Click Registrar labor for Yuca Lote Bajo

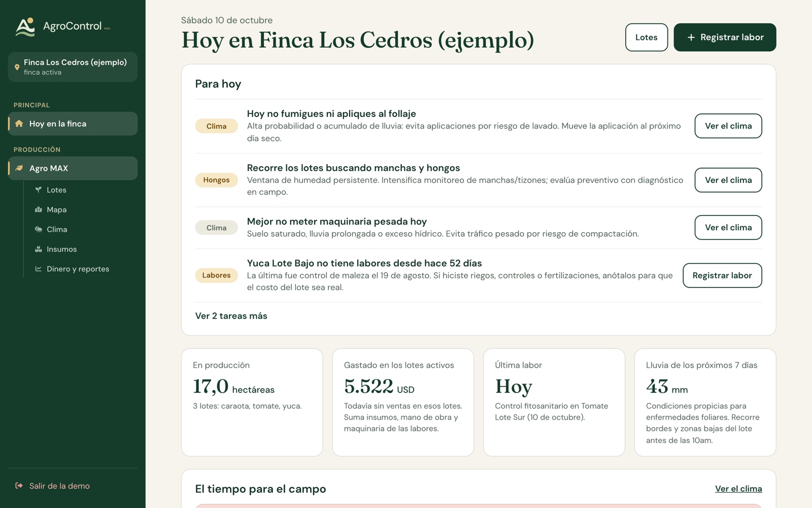pyautogui.click(x=722, y=275)
